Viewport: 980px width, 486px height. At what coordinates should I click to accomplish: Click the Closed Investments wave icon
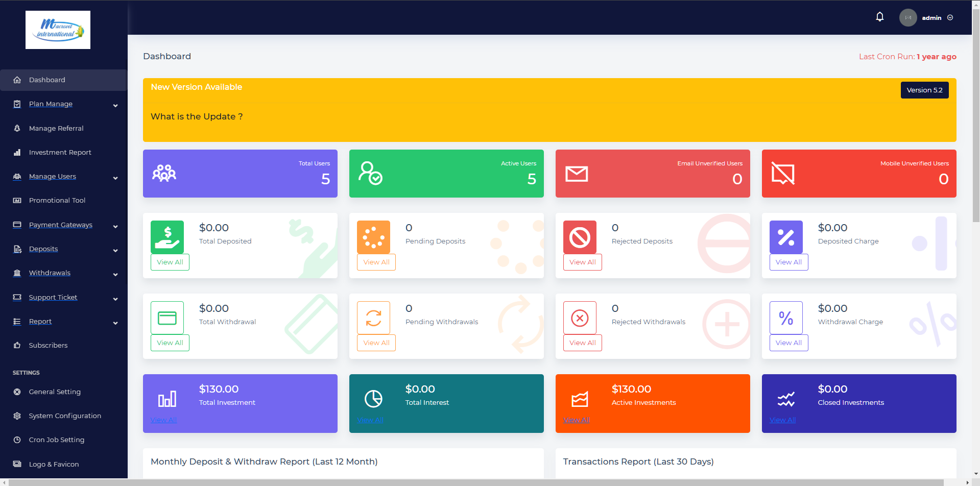786,399
